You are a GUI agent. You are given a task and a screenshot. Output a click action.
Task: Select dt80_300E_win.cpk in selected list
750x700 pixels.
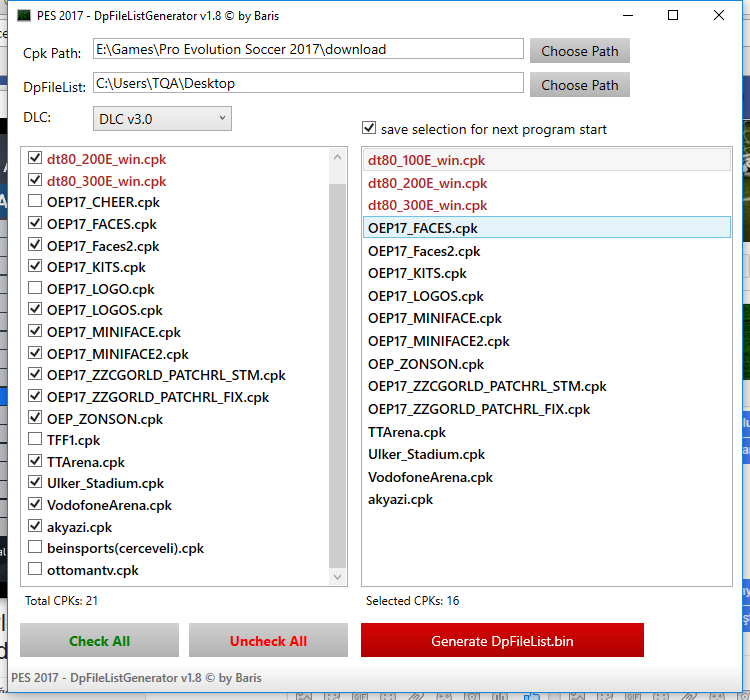547,205
